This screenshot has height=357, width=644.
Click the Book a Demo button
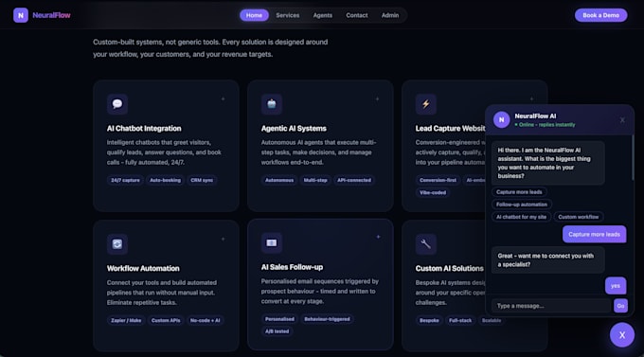tap(600, 15)
